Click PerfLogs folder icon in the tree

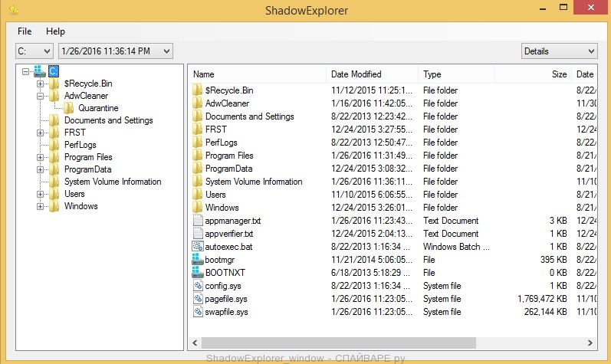[x=54, y=145]
